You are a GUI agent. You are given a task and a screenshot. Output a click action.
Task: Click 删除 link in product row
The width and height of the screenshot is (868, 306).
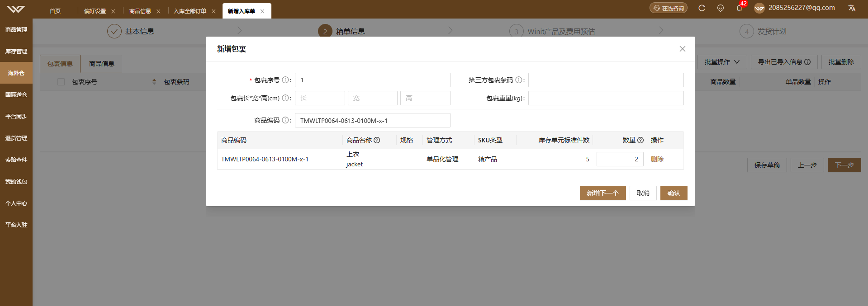657,159
